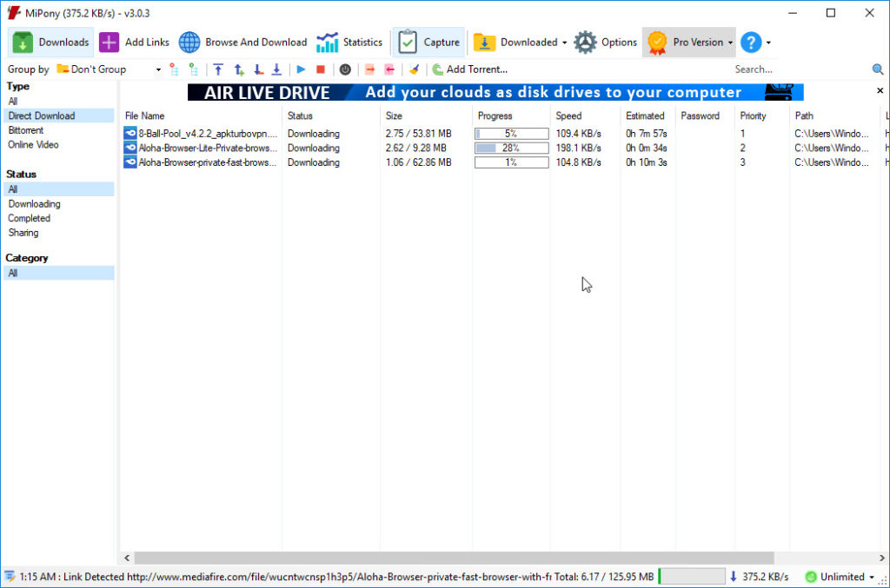Click Add Torrent button
This screenshot has width=890, height=588.
[469, 69]
